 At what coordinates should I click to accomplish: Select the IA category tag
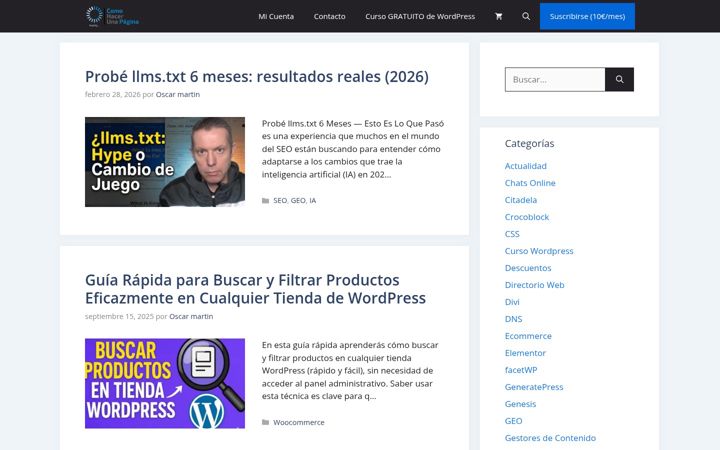point(313,201)
